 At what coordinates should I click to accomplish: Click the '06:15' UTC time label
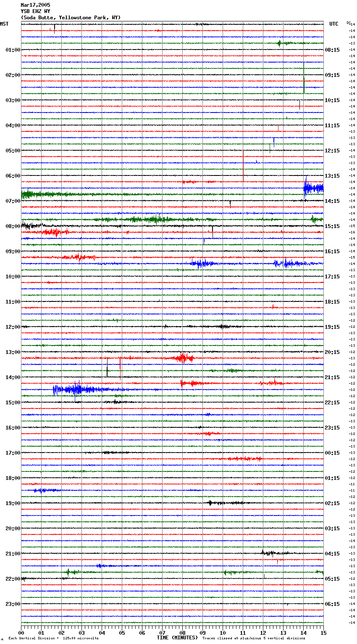tap(332, 604)
